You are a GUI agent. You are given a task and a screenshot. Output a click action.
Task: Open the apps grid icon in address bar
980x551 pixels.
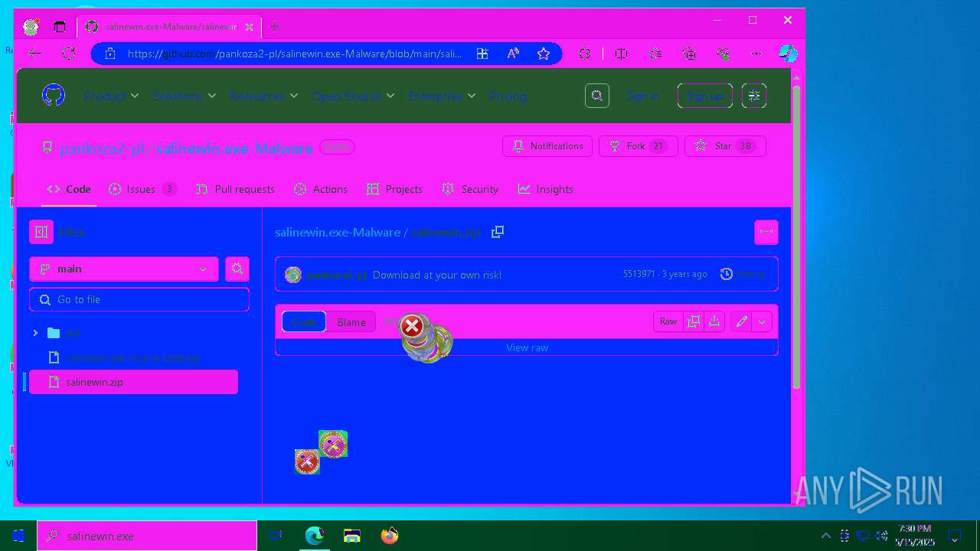(x=482, y=54)
